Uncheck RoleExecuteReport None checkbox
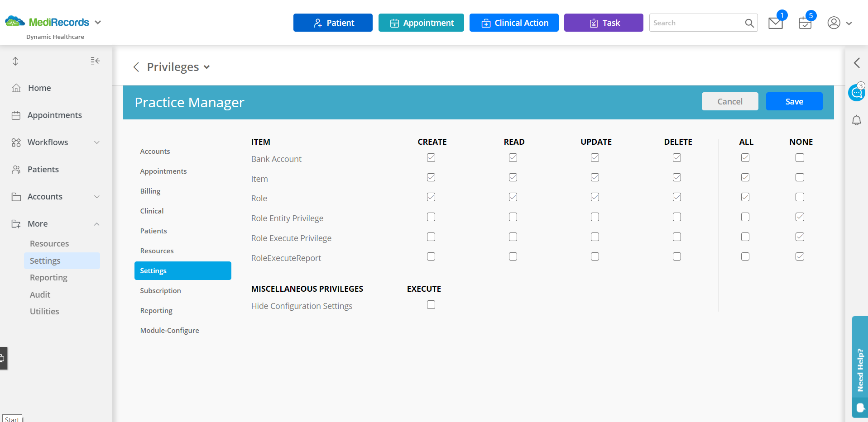 [x=800, y=256]
